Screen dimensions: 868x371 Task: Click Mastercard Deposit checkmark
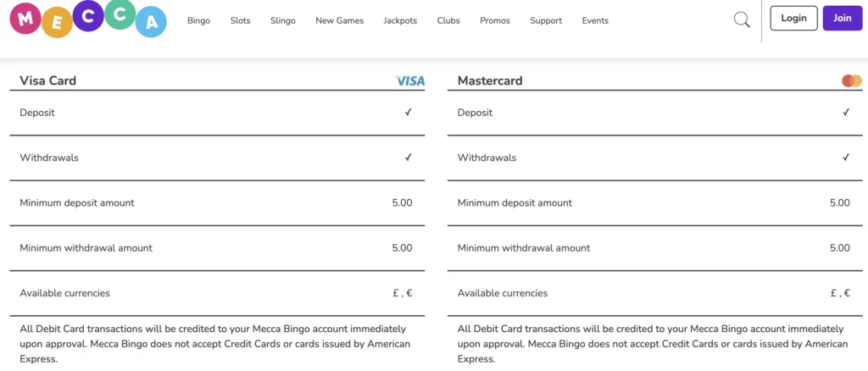(845, 113)
